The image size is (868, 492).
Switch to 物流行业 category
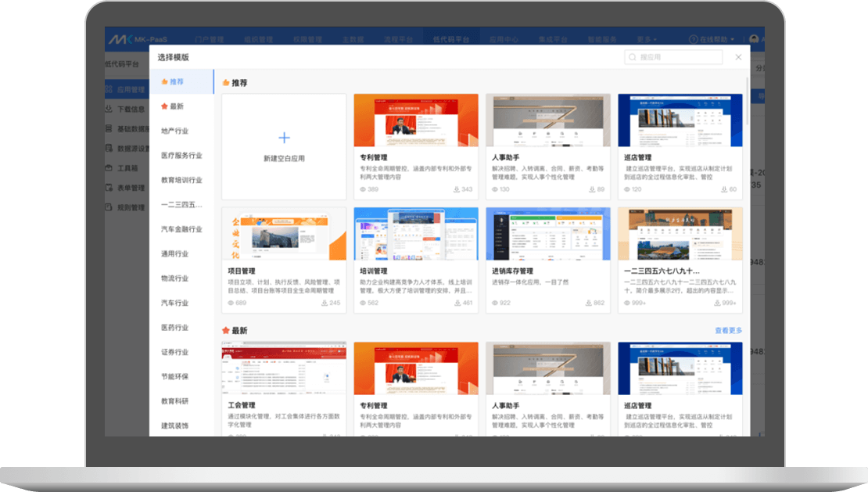[x=174, y=278]
